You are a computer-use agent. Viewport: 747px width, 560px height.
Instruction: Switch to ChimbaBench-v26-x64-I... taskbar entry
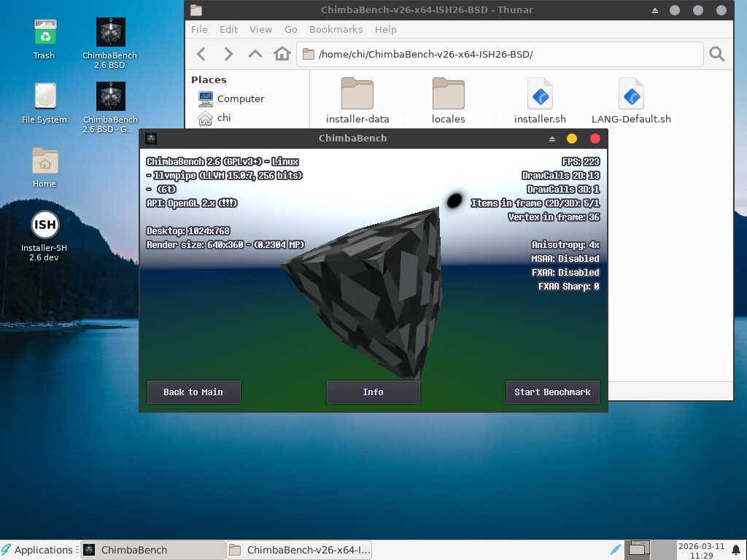pos(299,550)
